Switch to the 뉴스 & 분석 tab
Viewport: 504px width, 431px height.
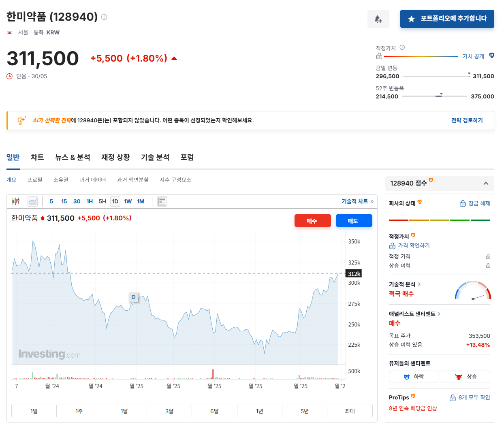73,157
